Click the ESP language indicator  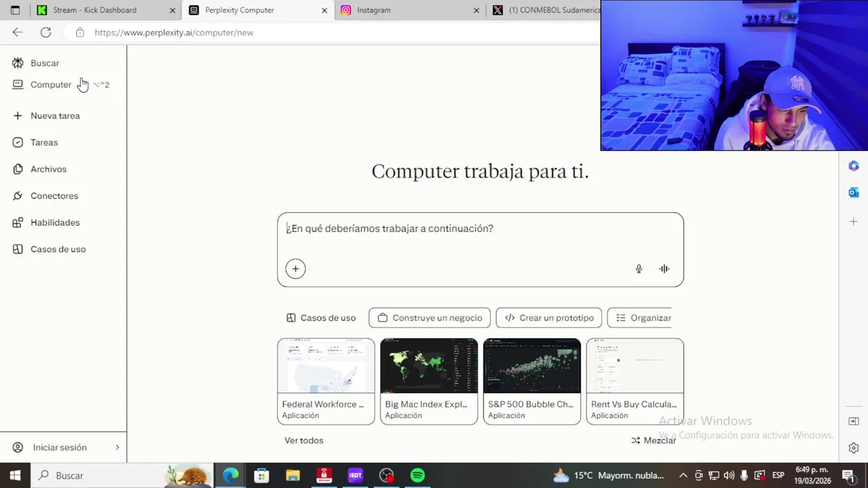pyautogui.click(x=778, y=476)
